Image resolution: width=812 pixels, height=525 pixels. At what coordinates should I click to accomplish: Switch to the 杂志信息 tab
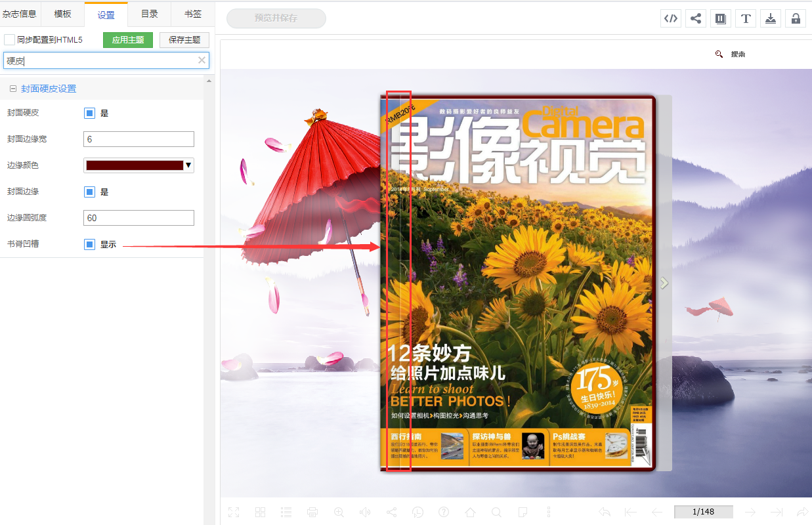pos(20,14)
